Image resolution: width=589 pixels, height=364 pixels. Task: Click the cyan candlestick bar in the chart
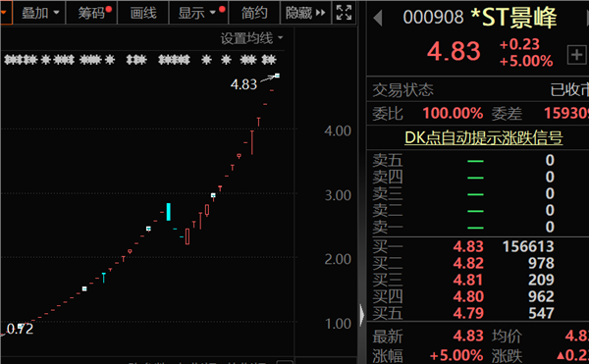click(168, 212)
